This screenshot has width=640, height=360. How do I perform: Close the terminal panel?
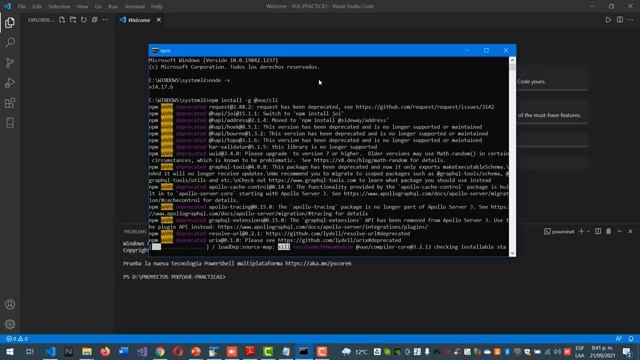630,231
